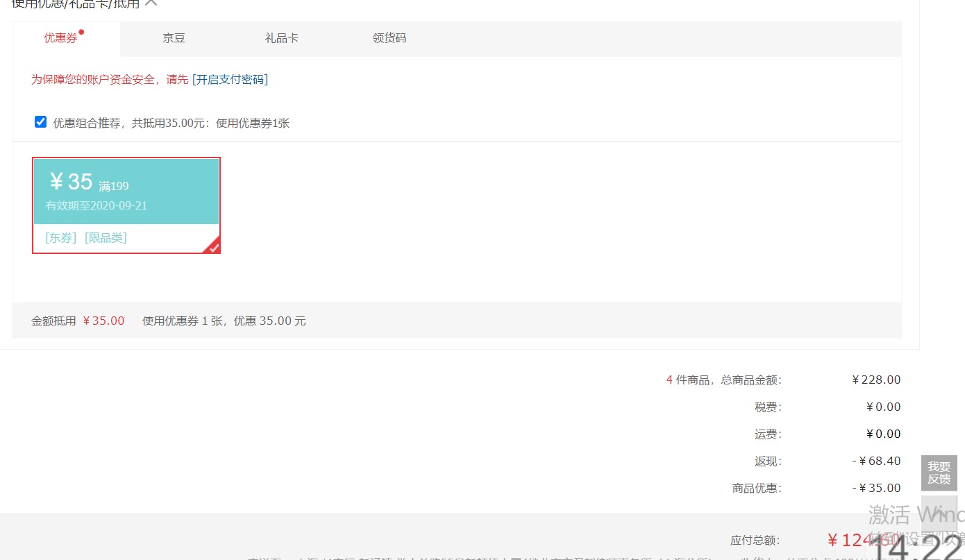Click the 应付总额 label

point(755,540)
